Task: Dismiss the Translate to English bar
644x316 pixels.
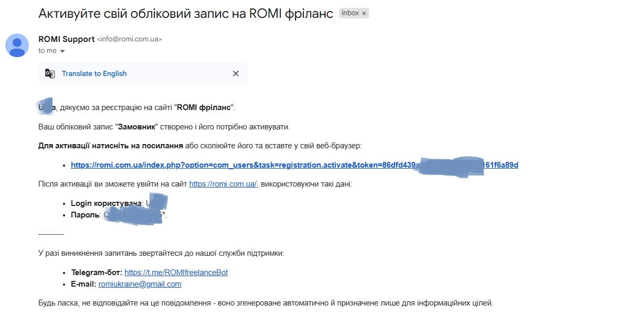Action: (x=236, y=74)
